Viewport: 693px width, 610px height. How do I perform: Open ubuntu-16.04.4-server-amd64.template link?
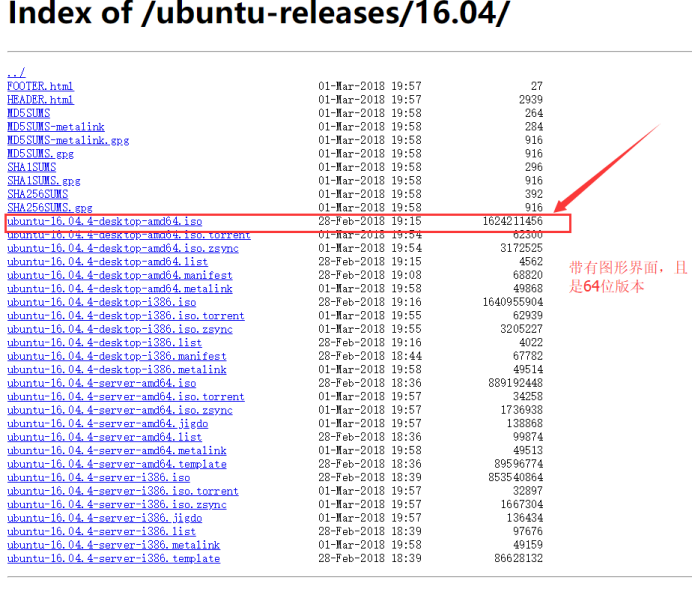click(x=117, y=464)
